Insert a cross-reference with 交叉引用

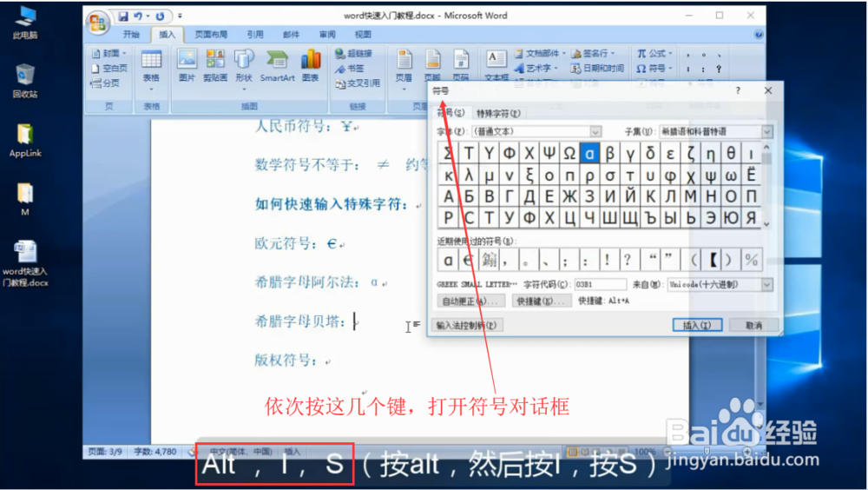pos(358,83)
